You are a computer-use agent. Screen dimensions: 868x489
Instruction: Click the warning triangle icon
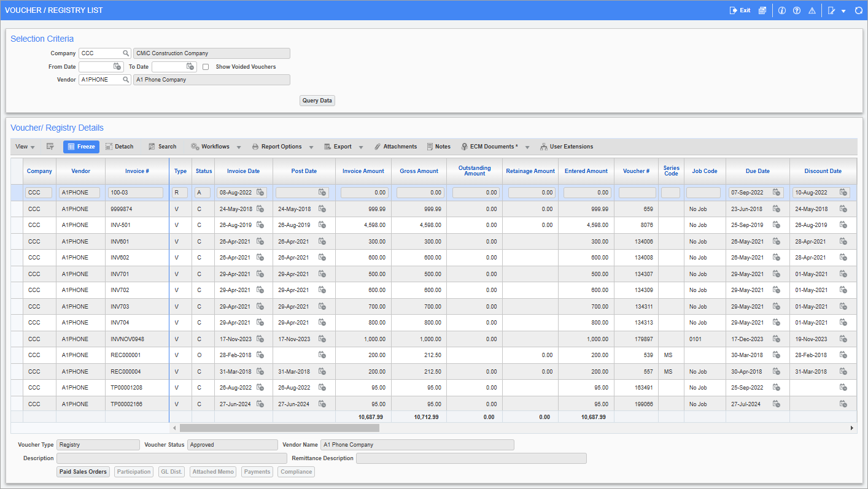click(812, 10)
